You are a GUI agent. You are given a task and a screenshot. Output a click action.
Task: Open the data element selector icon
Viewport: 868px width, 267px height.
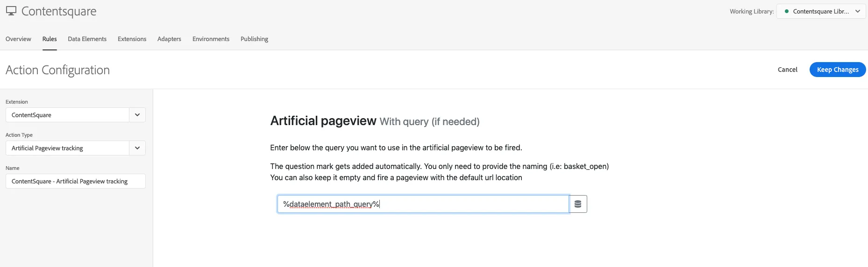click(x=578, y=204)
